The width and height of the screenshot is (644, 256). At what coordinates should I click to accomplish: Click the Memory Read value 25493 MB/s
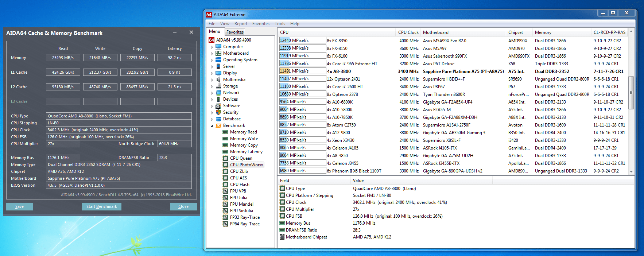[63, 58]
